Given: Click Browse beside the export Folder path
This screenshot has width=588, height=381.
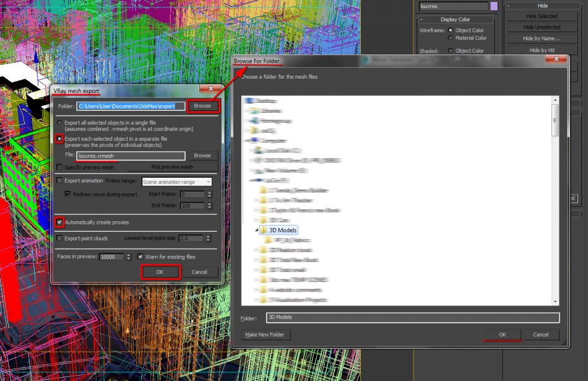Looking at the screenshot, I should (x=202, y=105).
